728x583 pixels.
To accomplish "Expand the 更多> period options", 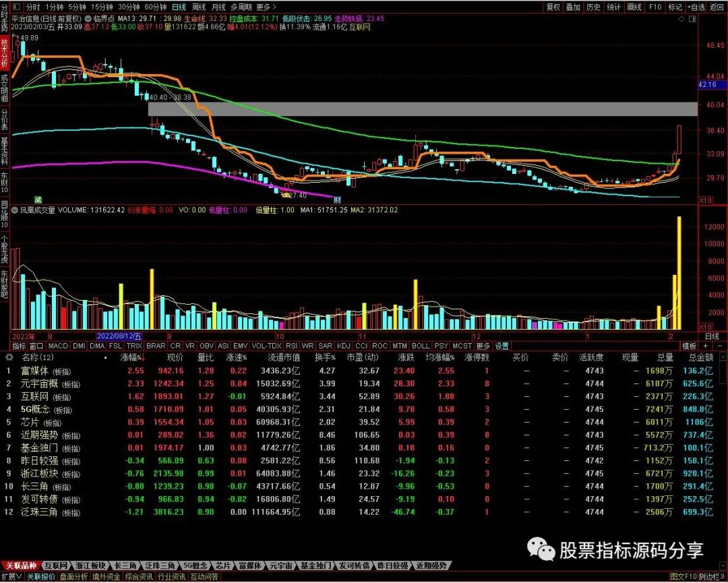I will [266, 7].
